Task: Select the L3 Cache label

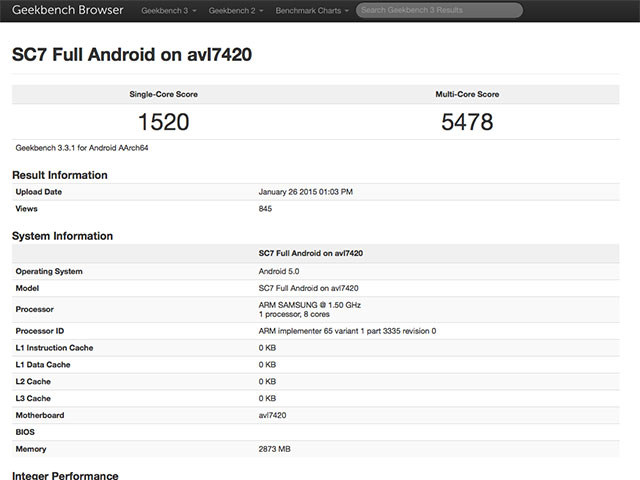Action: coord(33,398)
